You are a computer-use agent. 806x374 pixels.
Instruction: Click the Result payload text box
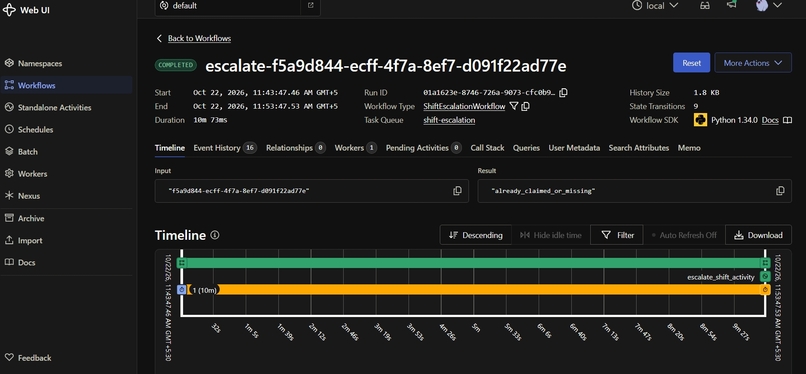(634, 191)
